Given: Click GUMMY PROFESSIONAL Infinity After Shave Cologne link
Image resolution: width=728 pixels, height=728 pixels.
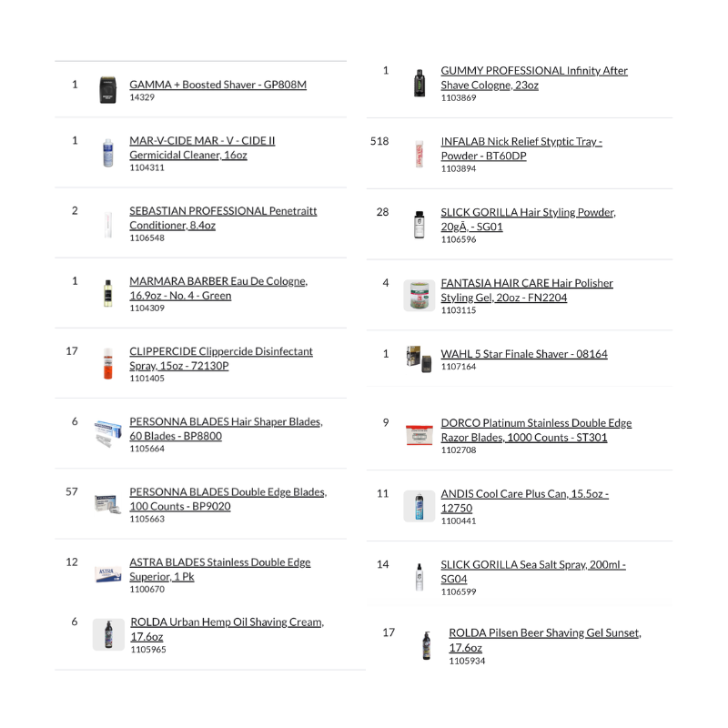Looking at the screenshot, I should pyautogui.click(x=534, y=77).
